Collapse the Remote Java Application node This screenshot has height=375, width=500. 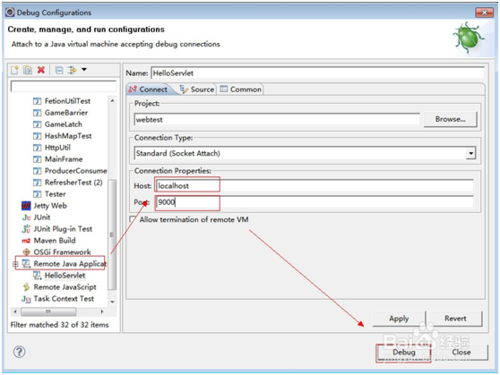coord(15,264)
